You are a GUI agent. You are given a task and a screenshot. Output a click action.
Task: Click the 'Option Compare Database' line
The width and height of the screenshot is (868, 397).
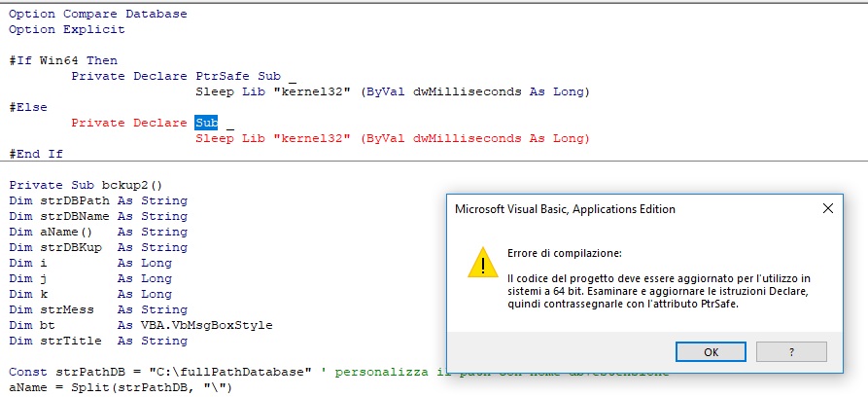98,14
